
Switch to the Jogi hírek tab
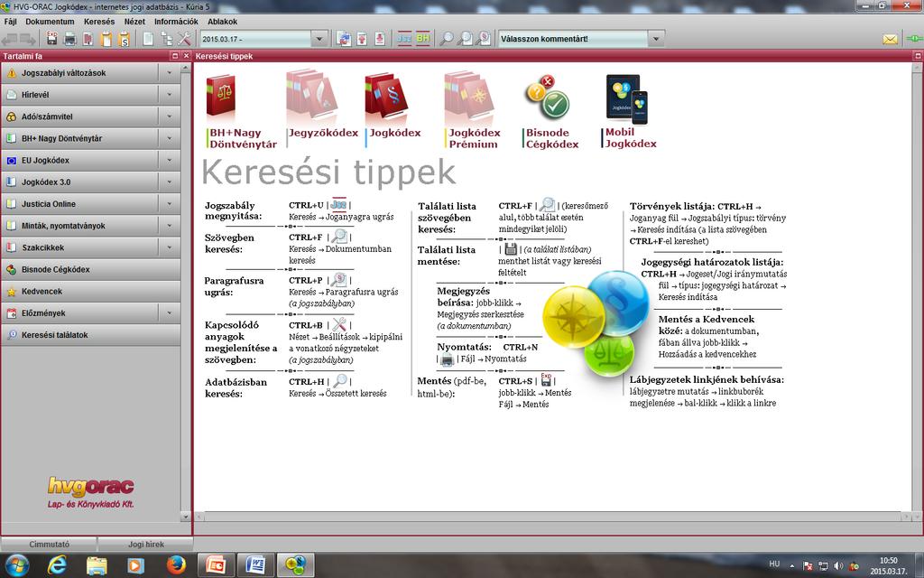pyautogui.click(x=145, y=545)
